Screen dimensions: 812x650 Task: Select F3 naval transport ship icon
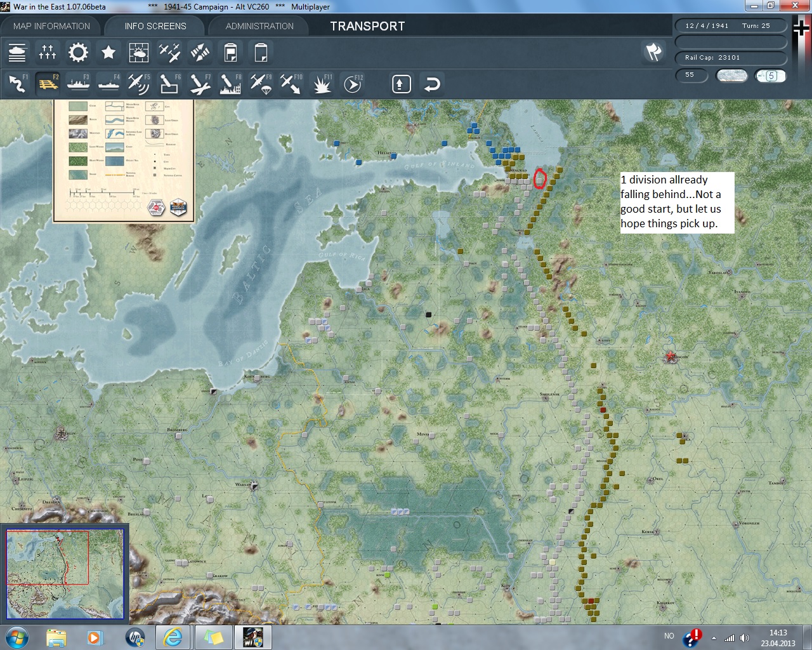[x=78, y=84]
